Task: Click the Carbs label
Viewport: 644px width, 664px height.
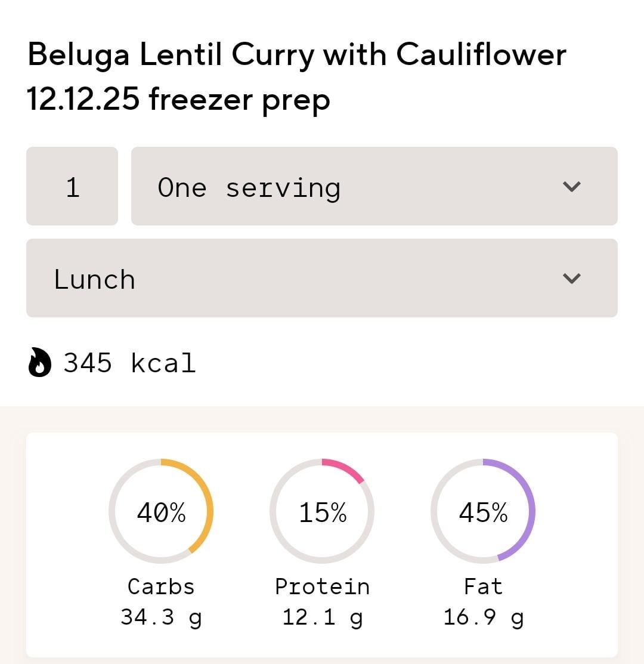Action: click(x=161, y=586)
